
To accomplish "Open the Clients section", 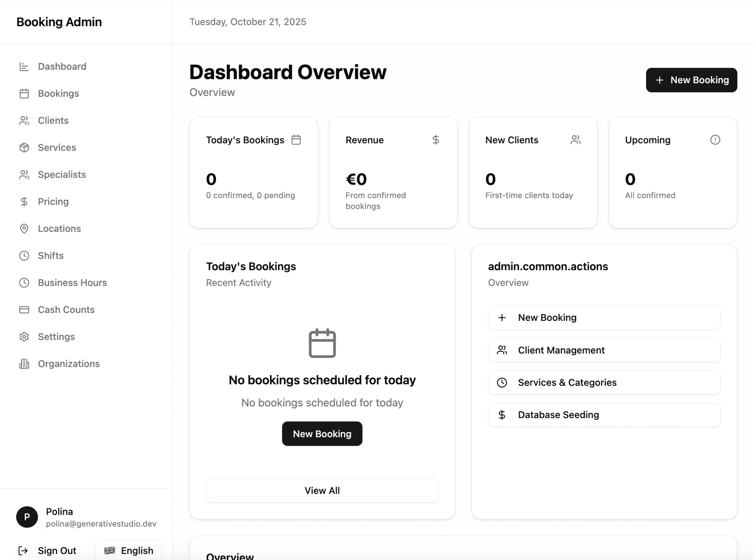I will (87, 121).
